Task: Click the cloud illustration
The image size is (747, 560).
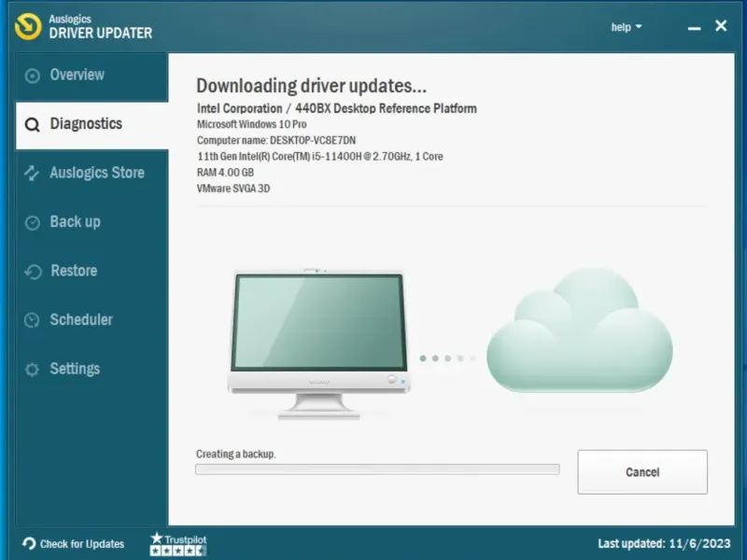Action: coord(580,329)
